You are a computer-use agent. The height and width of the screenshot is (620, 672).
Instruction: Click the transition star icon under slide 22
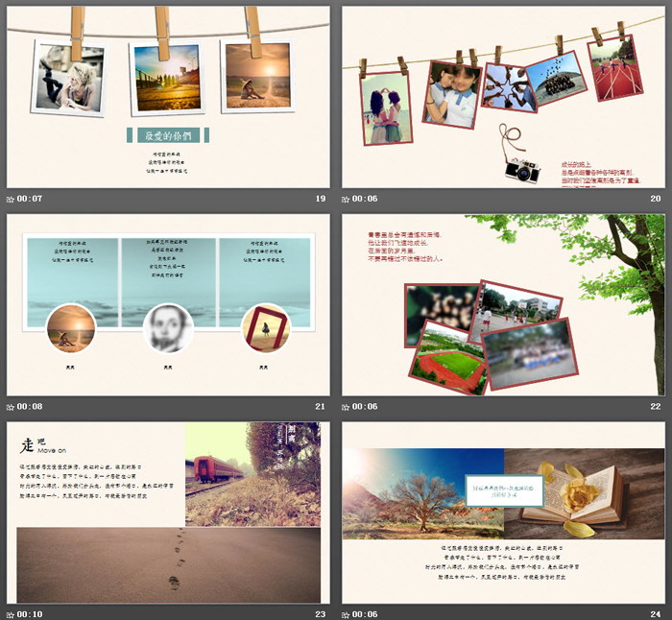point(346,407)
